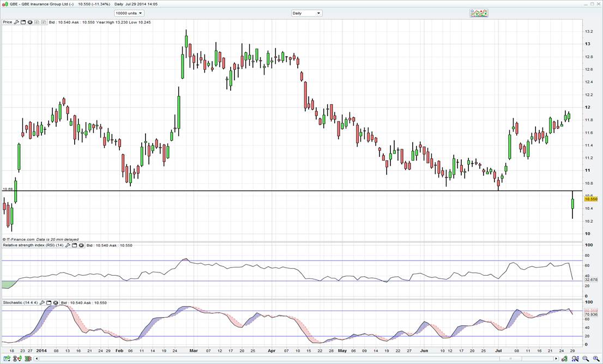
Task: Remove the Stochastic indicator panel
Action: coord(55,302)
